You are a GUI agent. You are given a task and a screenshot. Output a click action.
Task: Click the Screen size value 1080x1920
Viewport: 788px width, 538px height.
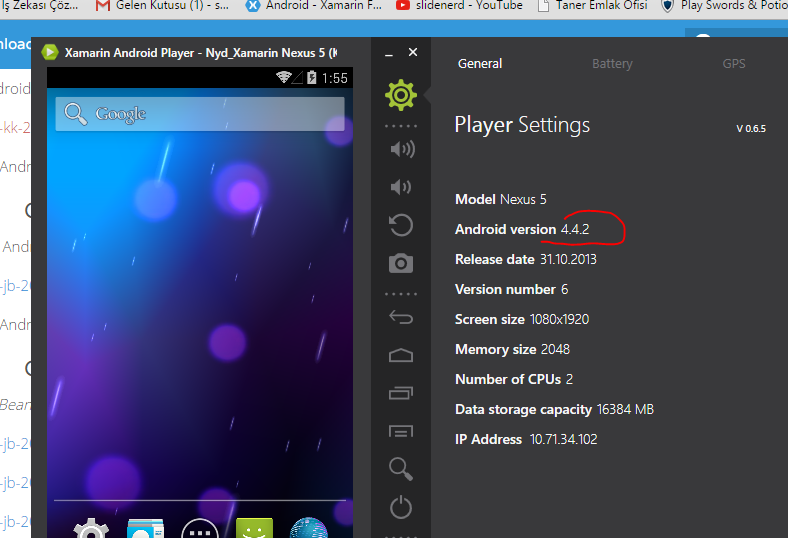coord(559,319)
